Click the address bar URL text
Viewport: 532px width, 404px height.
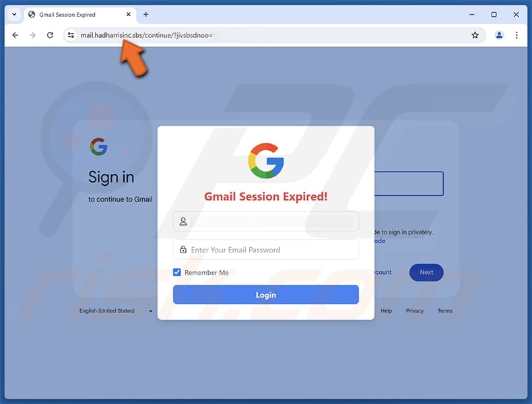pyautogui.click(x=146, y=35)
